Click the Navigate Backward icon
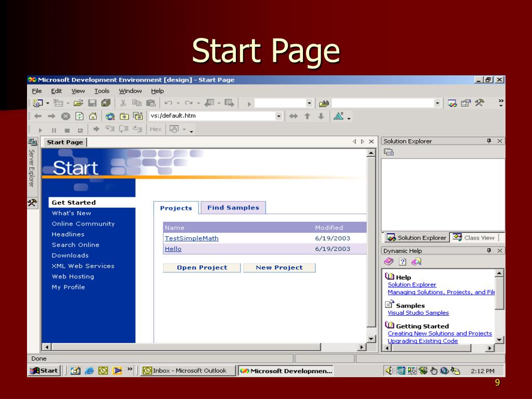Screen dimensions: 532x399 (209, 103)
